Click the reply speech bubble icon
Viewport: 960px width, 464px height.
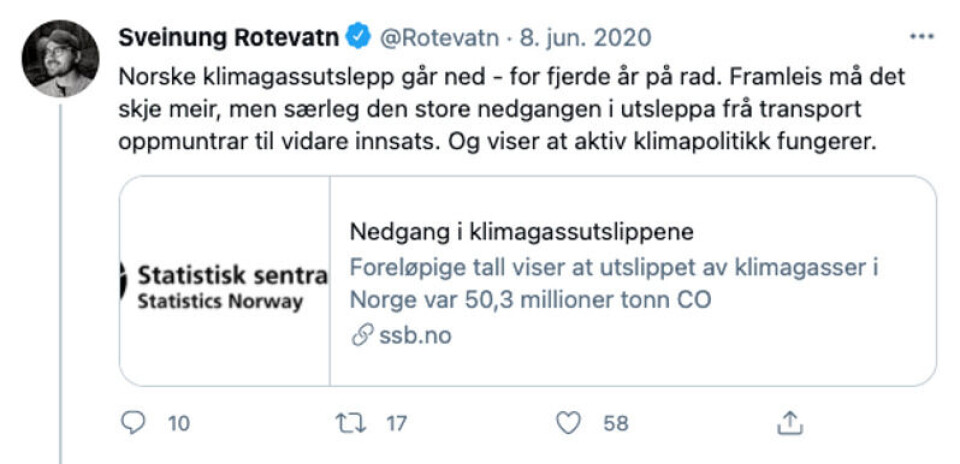click(x=133, y=424)
